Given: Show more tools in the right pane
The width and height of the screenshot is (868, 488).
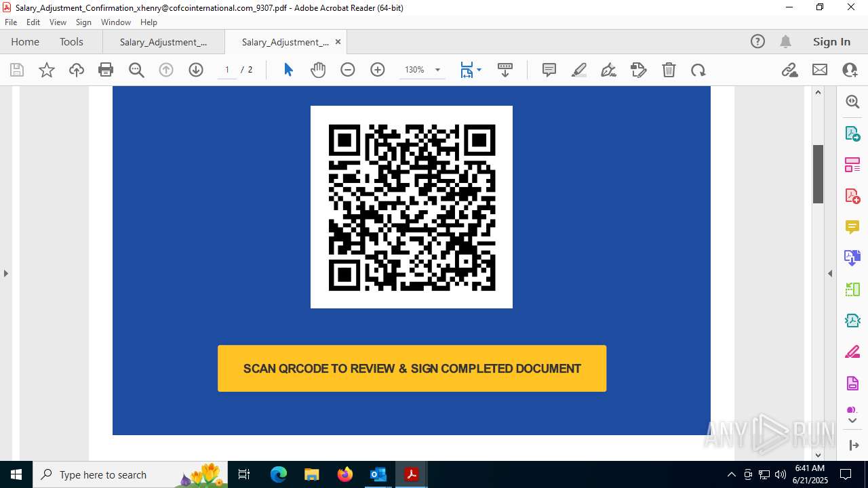Looking at the screenshot, I should pos(852,420).
